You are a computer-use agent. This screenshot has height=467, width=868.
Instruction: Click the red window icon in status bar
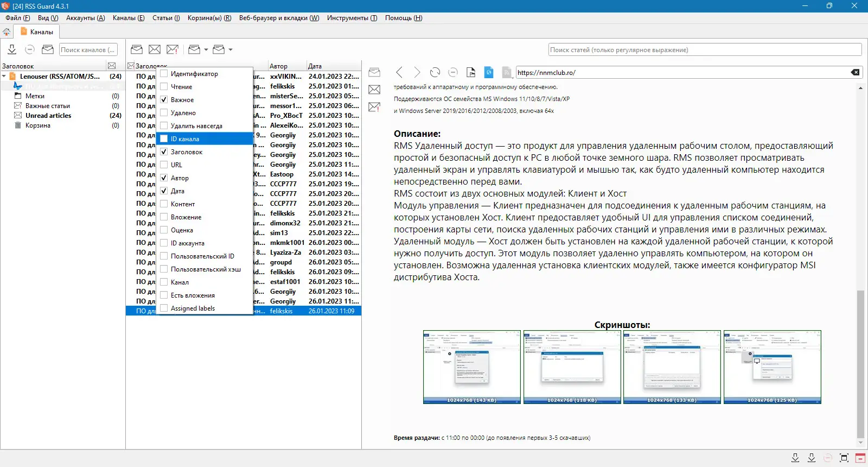[x=860, y=458]
